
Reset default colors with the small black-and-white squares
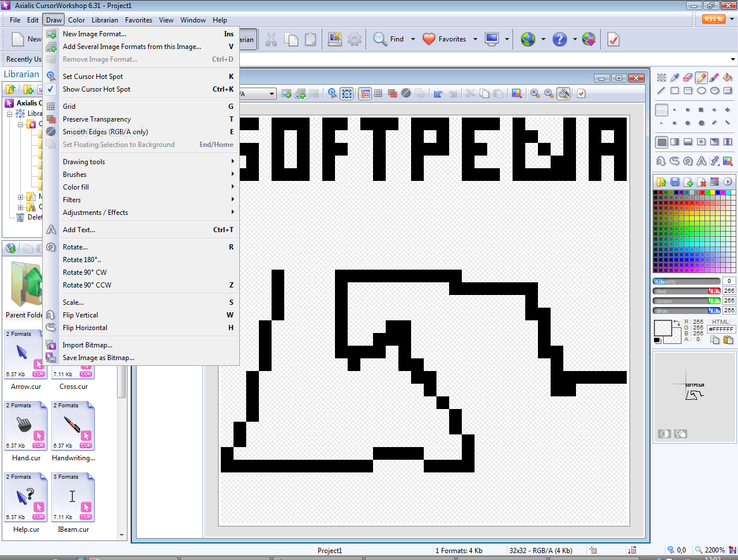tap(657, 340)
